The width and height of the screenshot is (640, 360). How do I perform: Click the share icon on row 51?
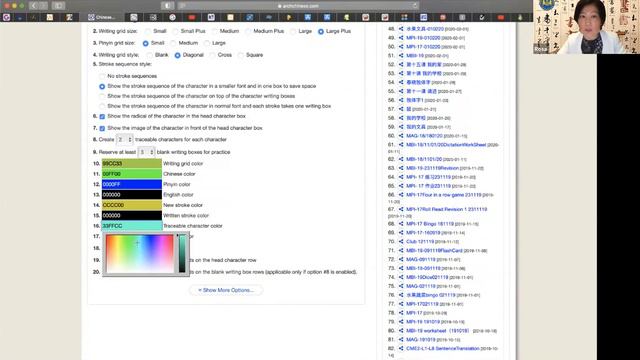point(401,56)
